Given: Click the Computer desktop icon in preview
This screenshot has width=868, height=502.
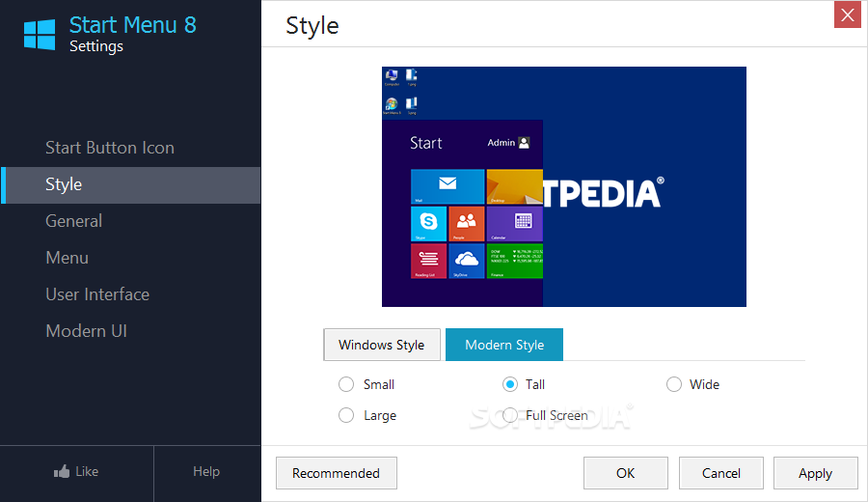Looking at the screenshot, I should (x=392, y=77).
